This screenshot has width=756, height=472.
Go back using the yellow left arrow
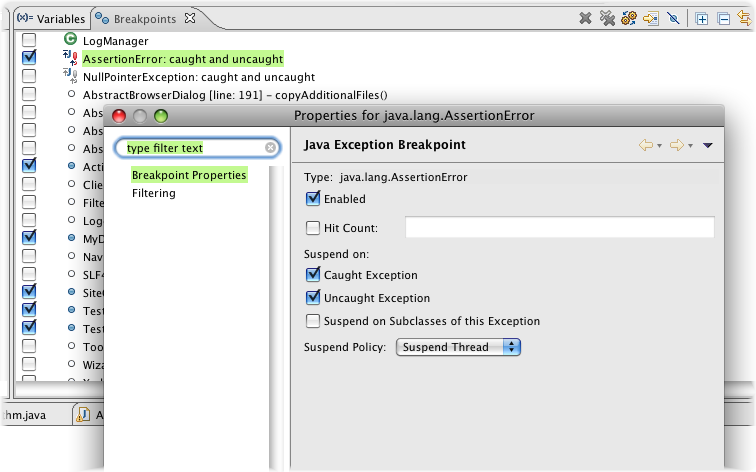pos(646,145)
